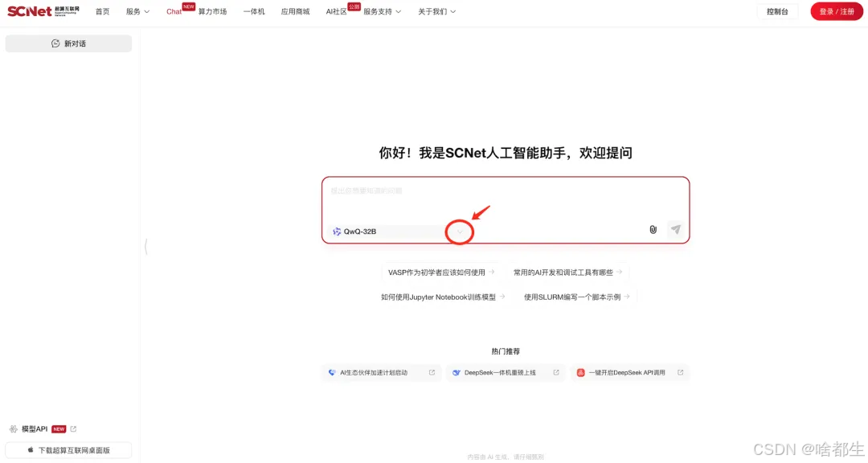Viewport: 868px width, 463px height.
Task: Open the external link icon beside 模型API
Action: pyautogui.click(x=73, y=428)
